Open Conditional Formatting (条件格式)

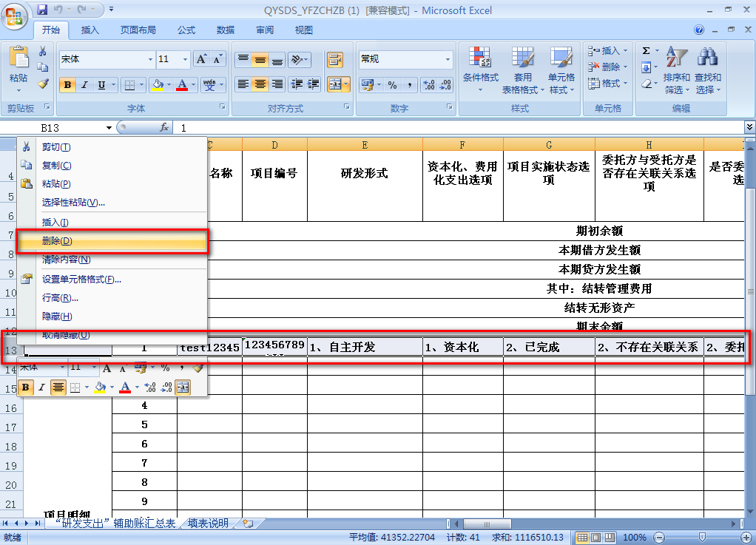coord(480,70)
